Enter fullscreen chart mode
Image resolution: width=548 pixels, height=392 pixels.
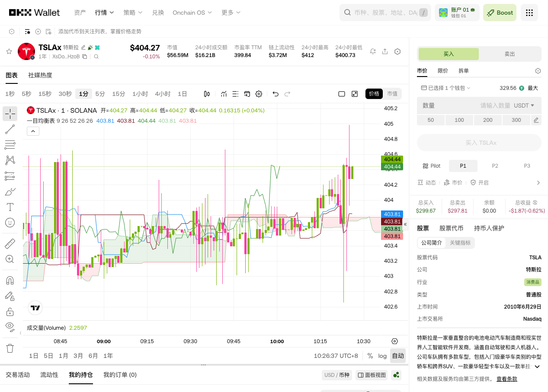click(355, 94)
